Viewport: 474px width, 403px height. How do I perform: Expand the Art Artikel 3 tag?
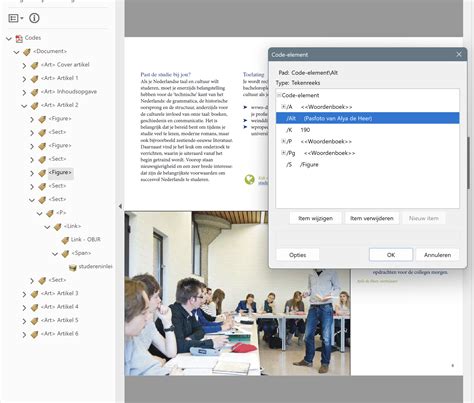(24, 294)
